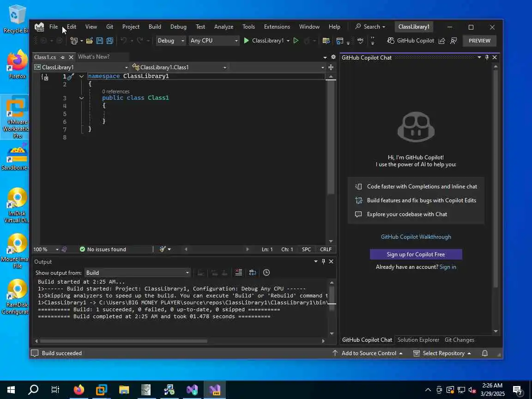Expand Add to Source Control options
Image resolution: width=532 pixels, height=399 pixels.
coord(367,353)
